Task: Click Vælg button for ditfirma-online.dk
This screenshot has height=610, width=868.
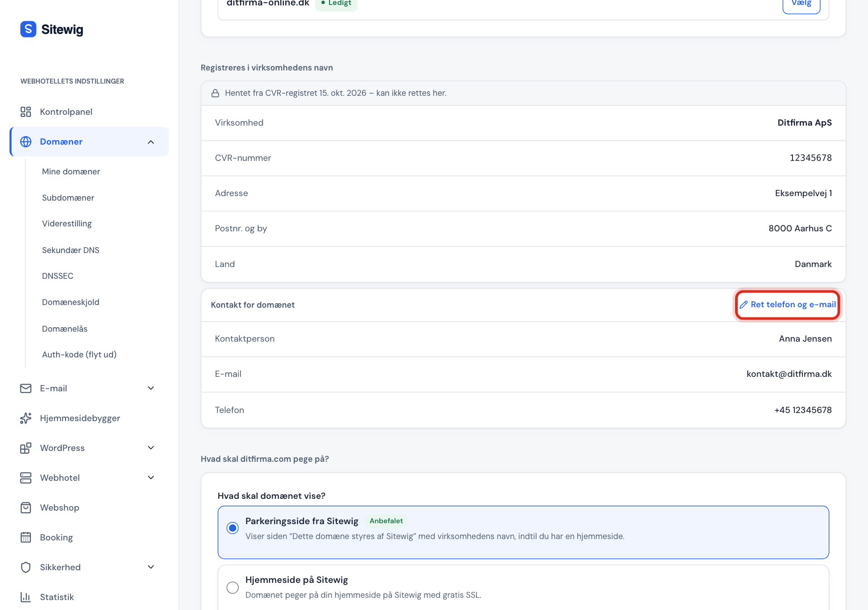Action: pyautogui.click(x=801, y=5)
